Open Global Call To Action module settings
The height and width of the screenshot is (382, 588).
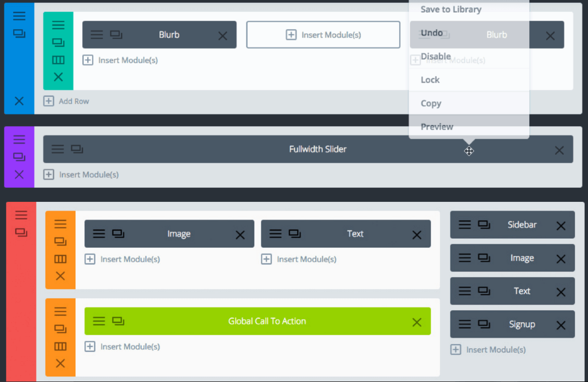pyautogui.click(x=99, y=321)
